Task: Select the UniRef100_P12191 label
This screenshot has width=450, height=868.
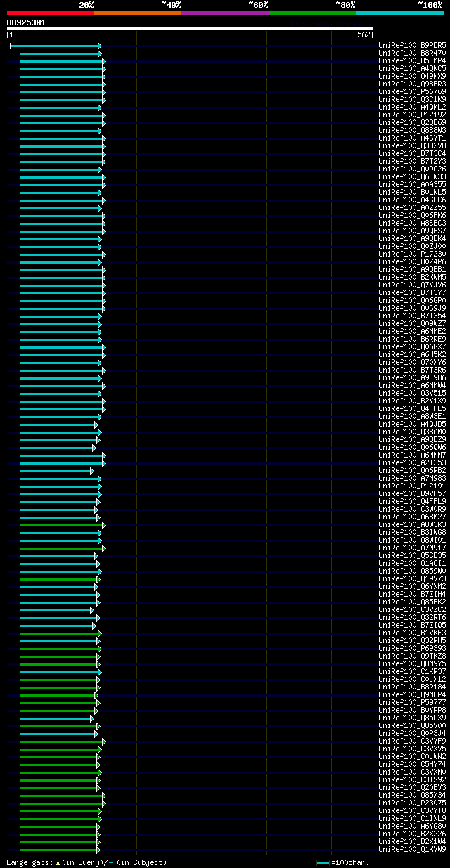Action: point(412,486)
